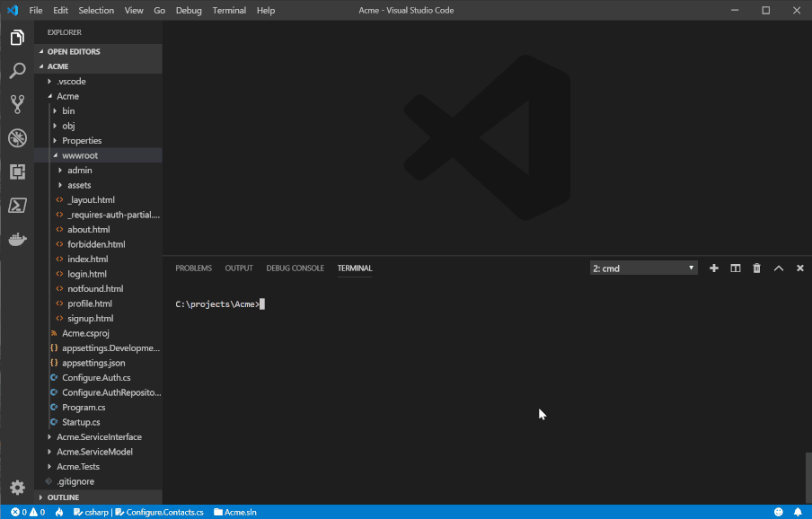Image resolution: width=812 pixels, height=519 pixels.
Task: Click the flame icon in status bar
Action: pos(59,513)
